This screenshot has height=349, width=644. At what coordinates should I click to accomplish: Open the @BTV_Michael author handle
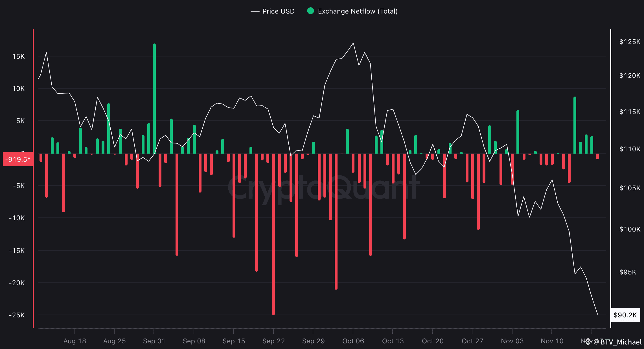pyautogui.click(x=617, y=342)
